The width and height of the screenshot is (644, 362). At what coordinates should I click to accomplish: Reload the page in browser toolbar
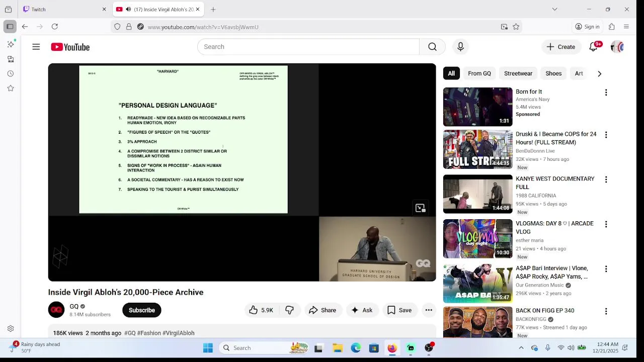point(55,27)
